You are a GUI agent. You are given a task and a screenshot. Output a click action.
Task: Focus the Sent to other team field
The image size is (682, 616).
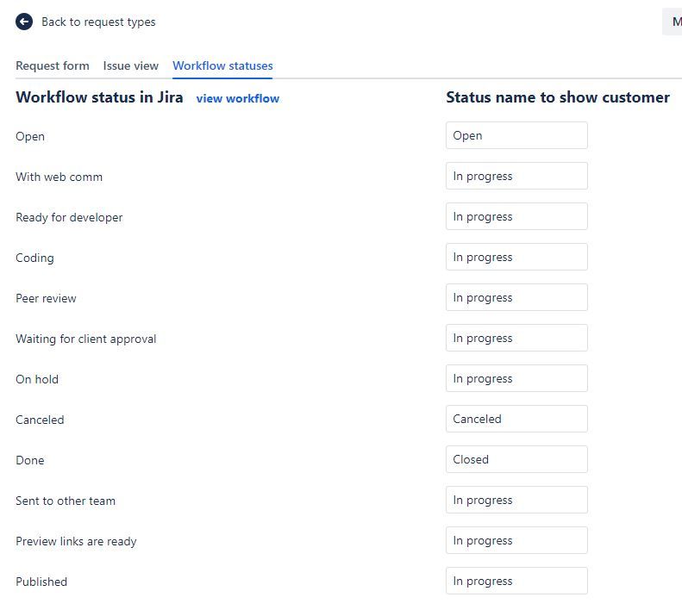click(516, 500)
